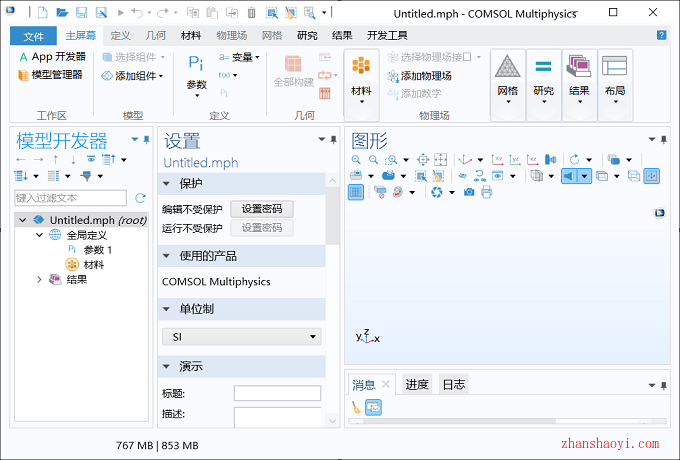
Task: Select the xy view icon
Action: click(497, 160)
